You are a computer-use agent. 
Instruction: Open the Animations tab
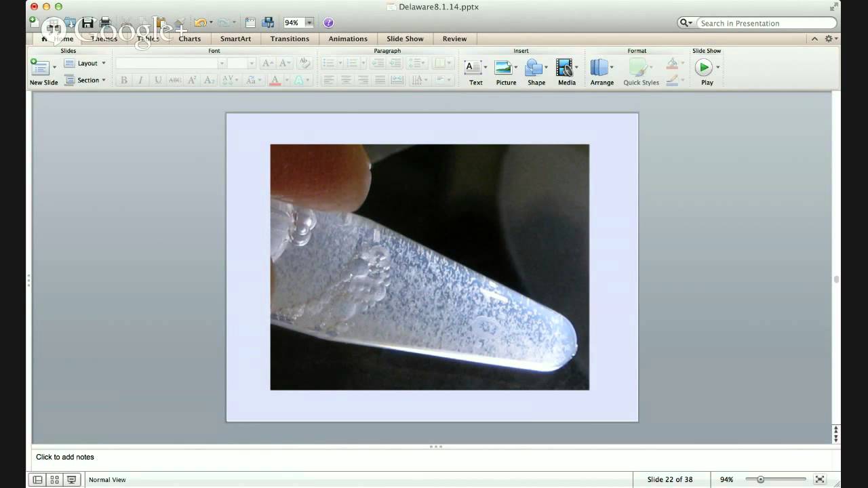pyautogui.click(x=348, y=39)
